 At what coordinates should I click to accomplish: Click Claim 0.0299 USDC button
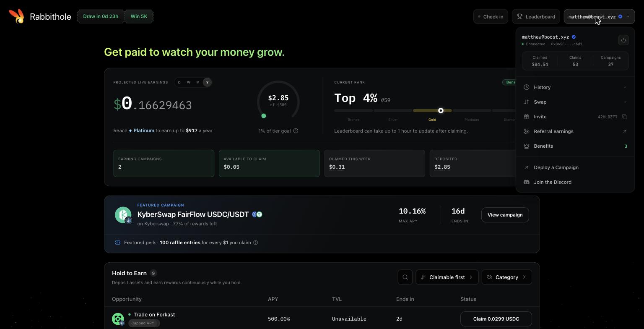click(496, 319)
